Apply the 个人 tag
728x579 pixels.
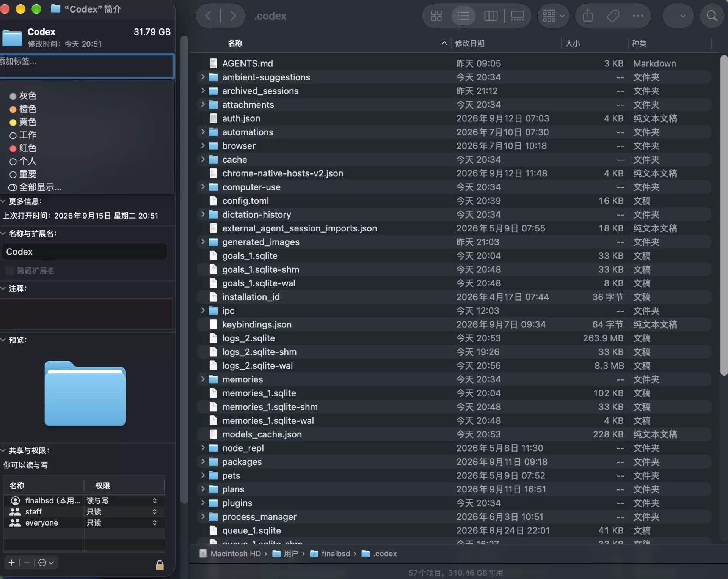click(x=23, y=161)
